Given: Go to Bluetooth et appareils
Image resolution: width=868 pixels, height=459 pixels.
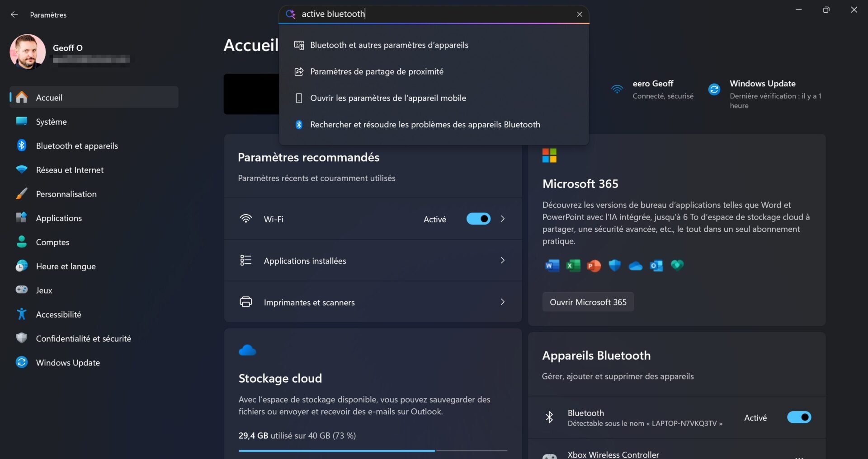Looking at the screenshot, I should [94, 145].
